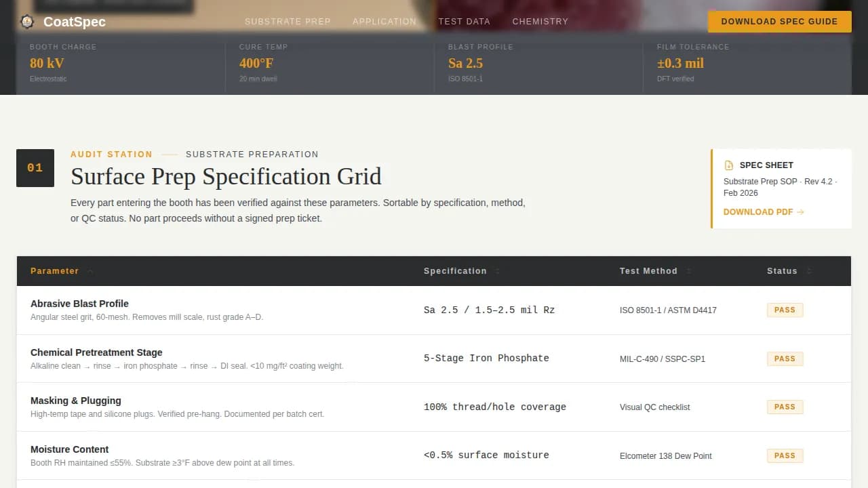Switch to the SUBSTRATE PREP tab
This screenshot has width=868, height=488.
tap(288, 21)
